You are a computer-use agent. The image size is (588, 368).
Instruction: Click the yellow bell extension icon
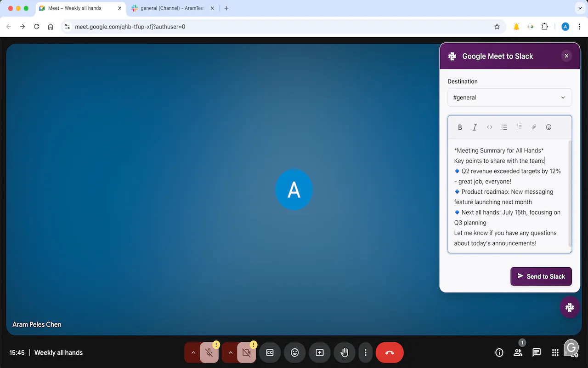(x=516, y=27)
